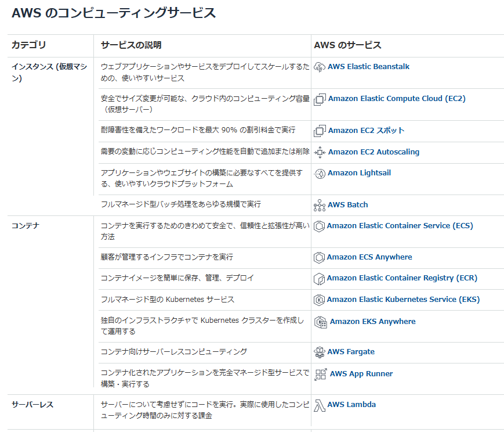Open the AWS Elastic Beanstalk link
The height and width of the screenshot is (432, 504).
click(x=368, y=67)
